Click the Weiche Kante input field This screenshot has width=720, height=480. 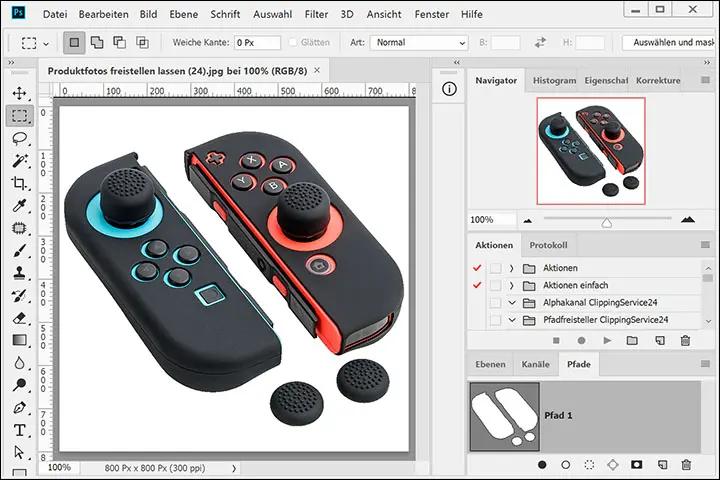coord(257,43)
